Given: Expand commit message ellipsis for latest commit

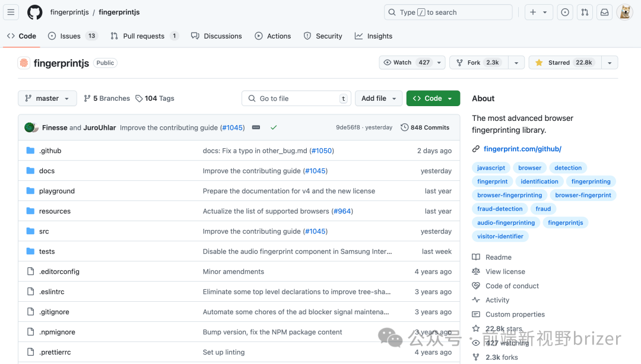Looking at the screenshot, I should pyautogui.click(x=256, y=127).
